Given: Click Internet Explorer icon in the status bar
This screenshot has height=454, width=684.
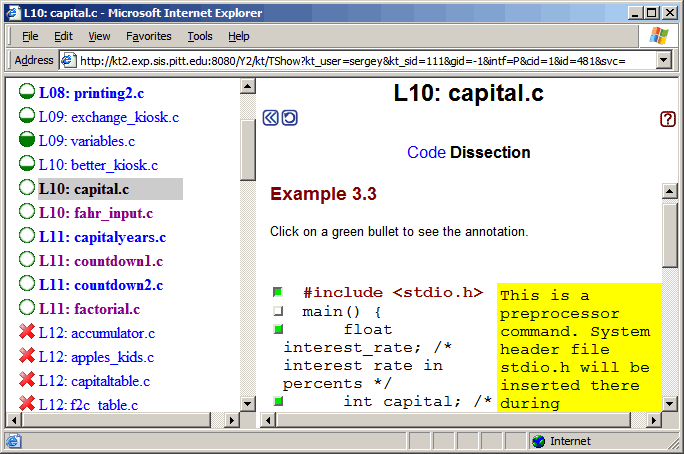Looking at the screenshot, I should click(x=14, y=441).
